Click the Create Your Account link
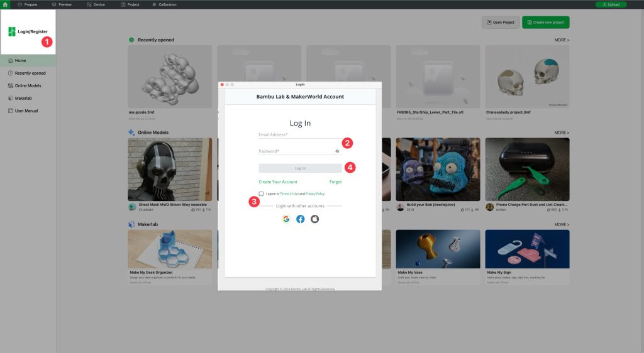The height and width of the screenshot is (353, 644). pyautogui.click(x=278, y=182)
